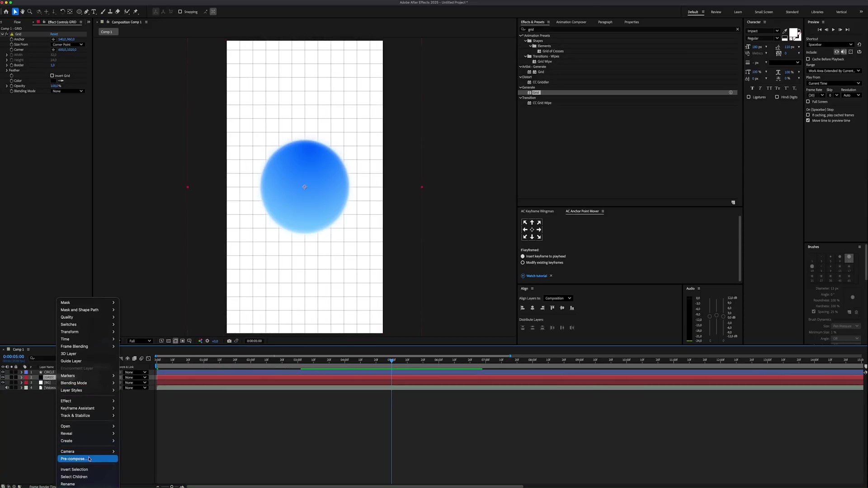Open the Size From dropdown
This screenshot has width=868, height=488.
(67, 44)
